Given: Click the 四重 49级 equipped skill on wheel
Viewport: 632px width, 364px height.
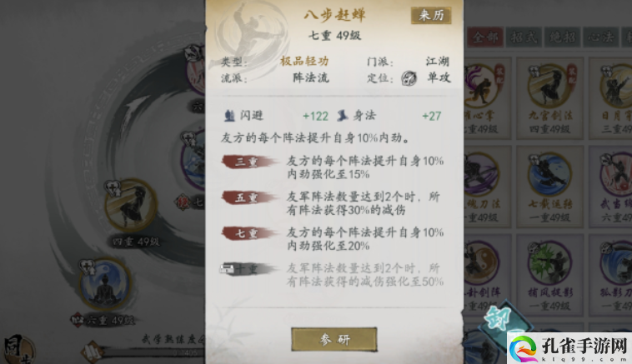Looking at the screenshot, I should click(131, 207).
